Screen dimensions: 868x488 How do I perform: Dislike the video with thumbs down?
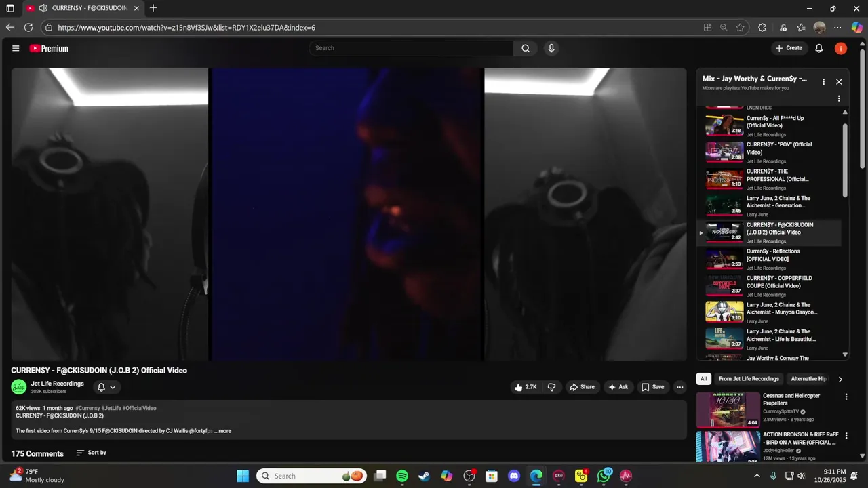click(551, 387)
